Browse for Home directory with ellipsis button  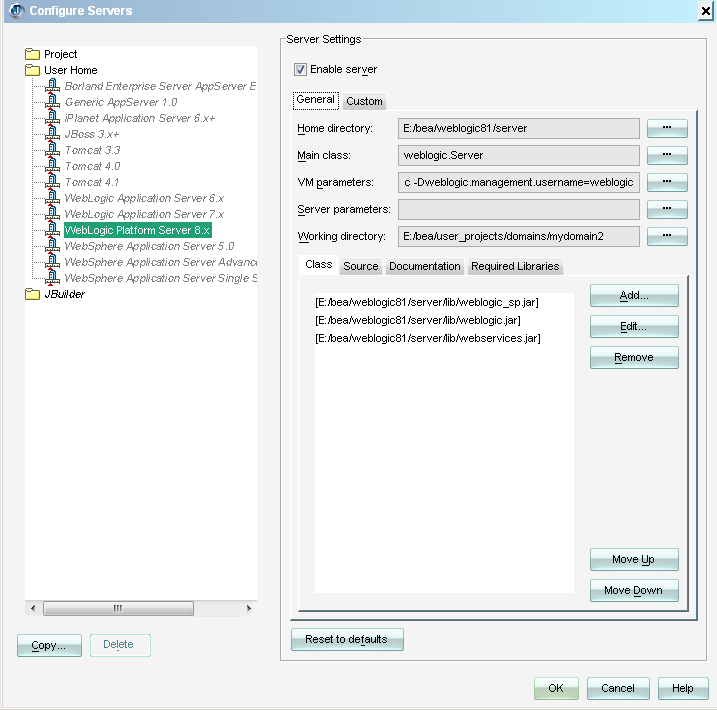click(667, 128)
